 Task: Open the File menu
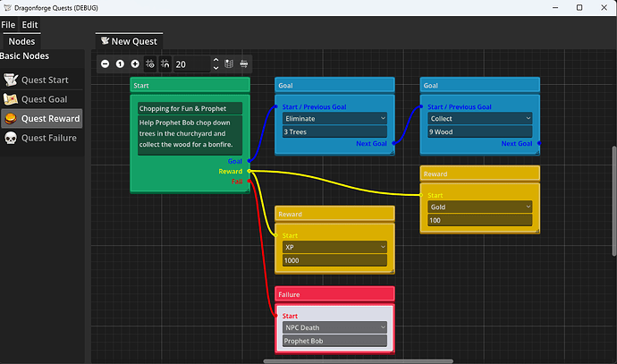coord(8,25)
